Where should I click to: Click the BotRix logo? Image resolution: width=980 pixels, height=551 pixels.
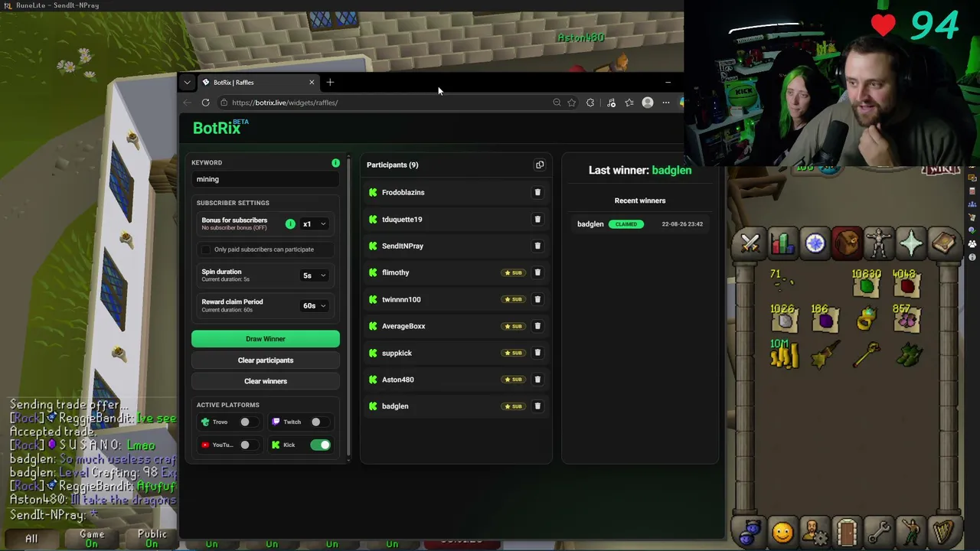(220, 127)
